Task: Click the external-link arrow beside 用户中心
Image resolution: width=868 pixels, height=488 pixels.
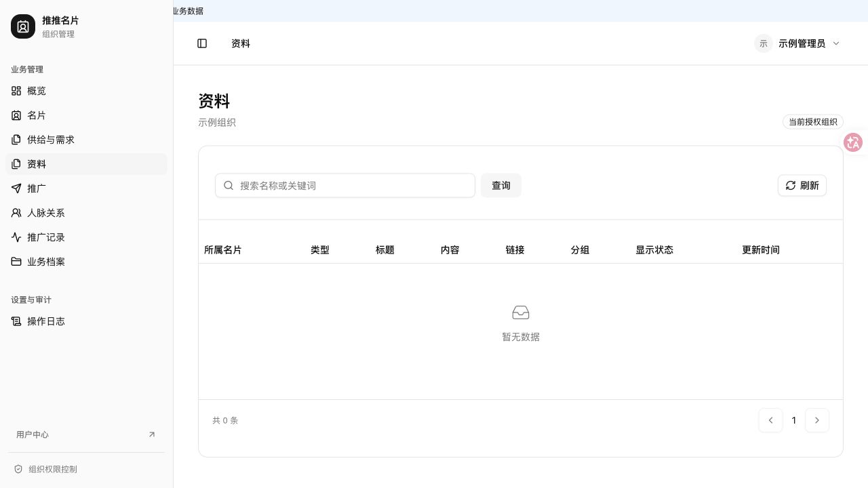Action: [x=152, y=434]
